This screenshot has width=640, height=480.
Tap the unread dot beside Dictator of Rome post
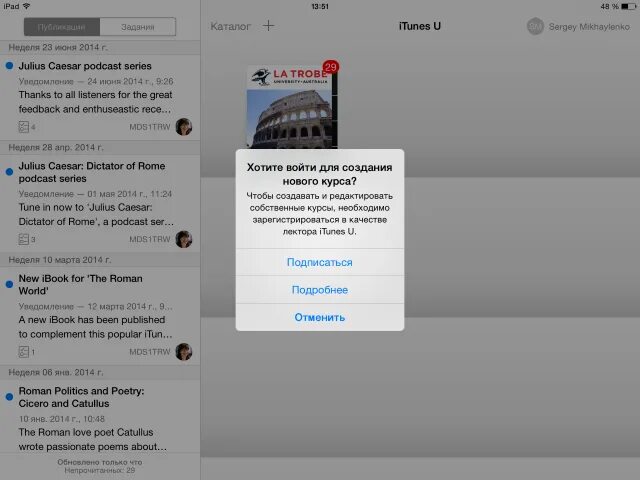pyautogui.click(x=9, y=172)
